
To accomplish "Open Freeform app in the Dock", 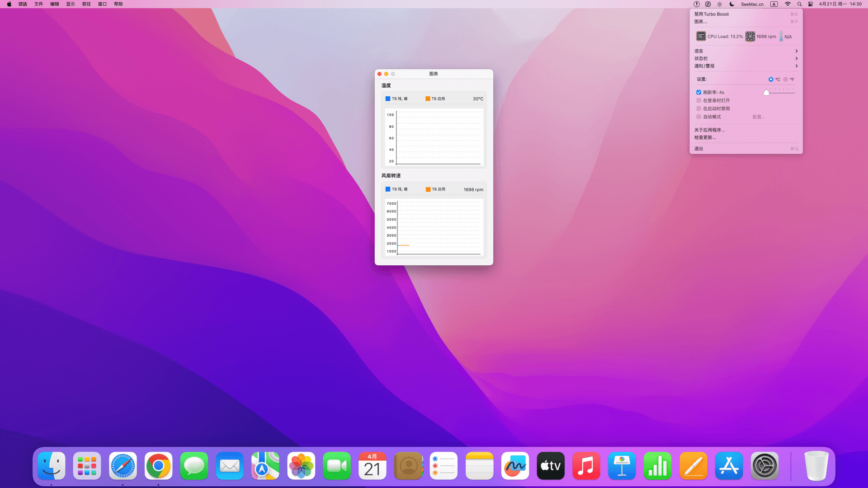I will click(515, 466).
